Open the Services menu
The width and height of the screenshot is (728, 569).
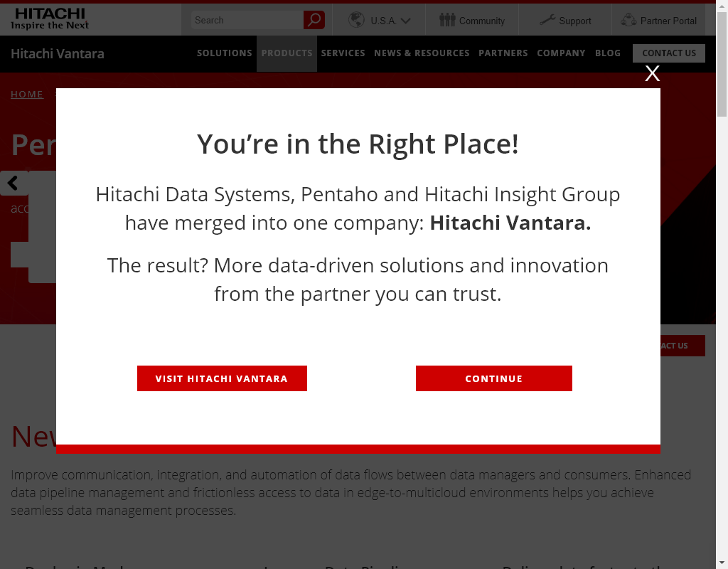[x=343, y=53]
